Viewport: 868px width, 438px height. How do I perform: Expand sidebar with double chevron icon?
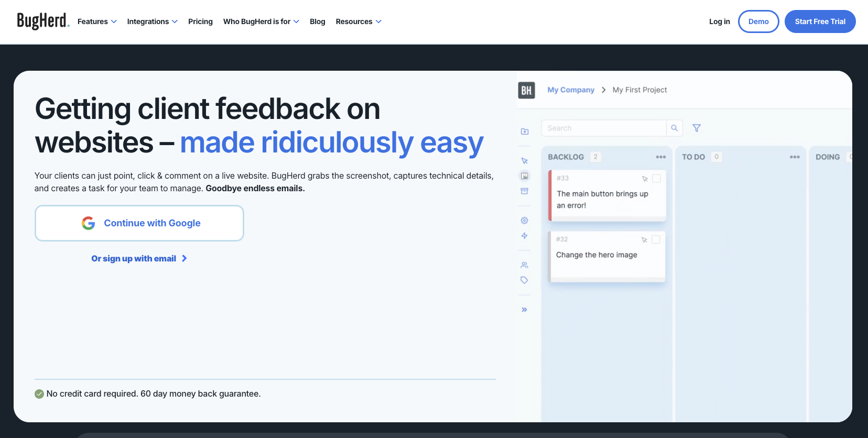pyautogui.click(x=525, y=310)
